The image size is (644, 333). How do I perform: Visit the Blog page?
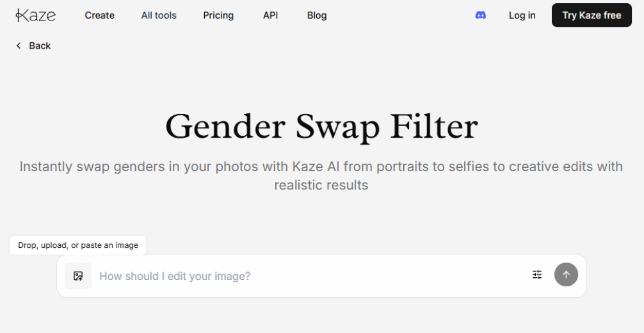pyautogui.click(x=317, y=15)
